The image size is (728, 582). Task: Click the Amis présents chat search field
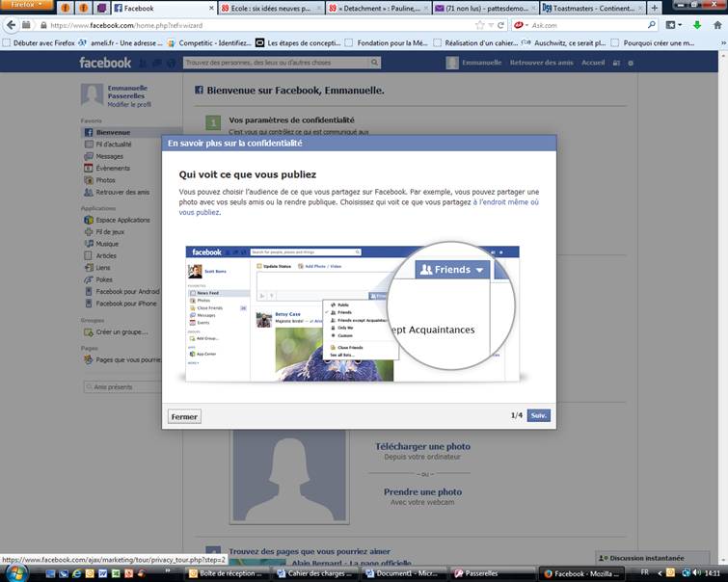coord(123,386)
